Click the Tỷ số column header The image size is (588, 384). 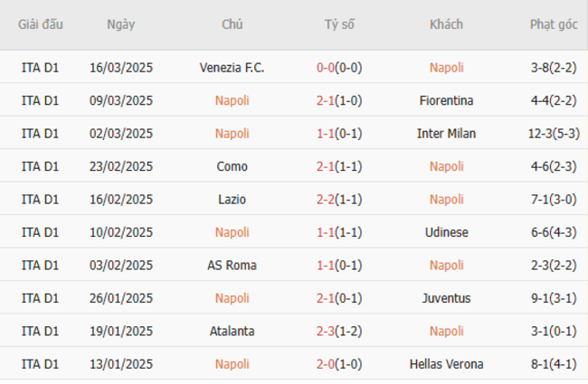click(x=339, y=24)
